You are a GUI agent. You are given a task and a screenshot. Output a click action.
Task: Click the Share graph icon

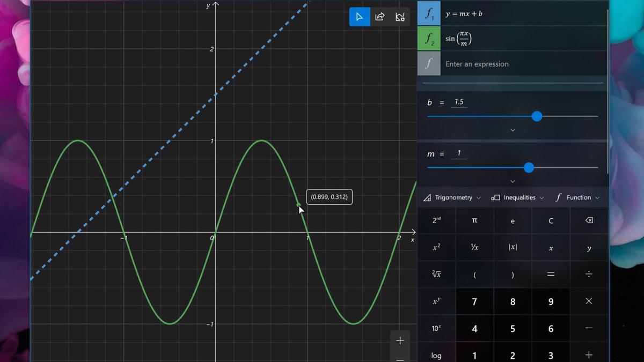tap(379, 16)
